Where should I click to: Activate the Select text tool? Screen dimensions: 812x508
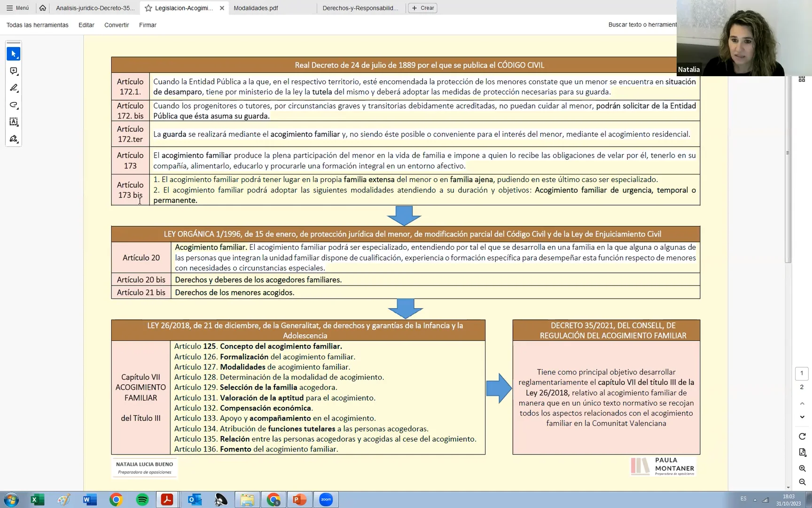(14, 122)
